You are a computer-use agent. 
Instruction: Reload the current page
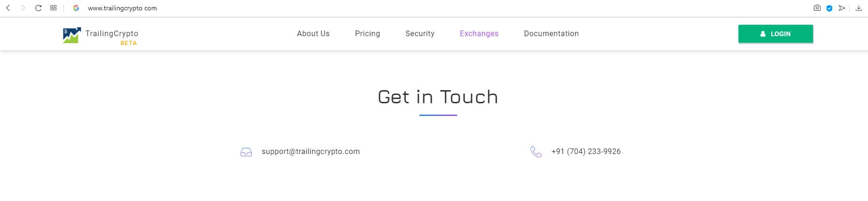[39, 8]
